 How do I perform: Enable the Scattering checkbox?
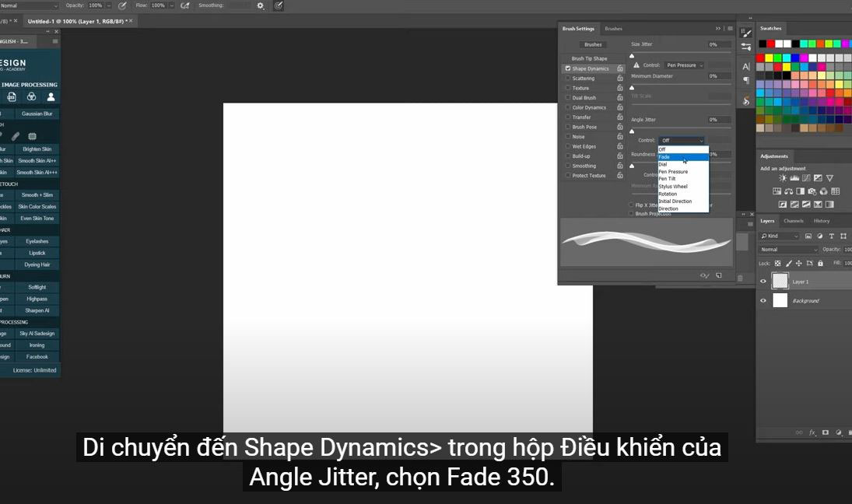[568, 79]
